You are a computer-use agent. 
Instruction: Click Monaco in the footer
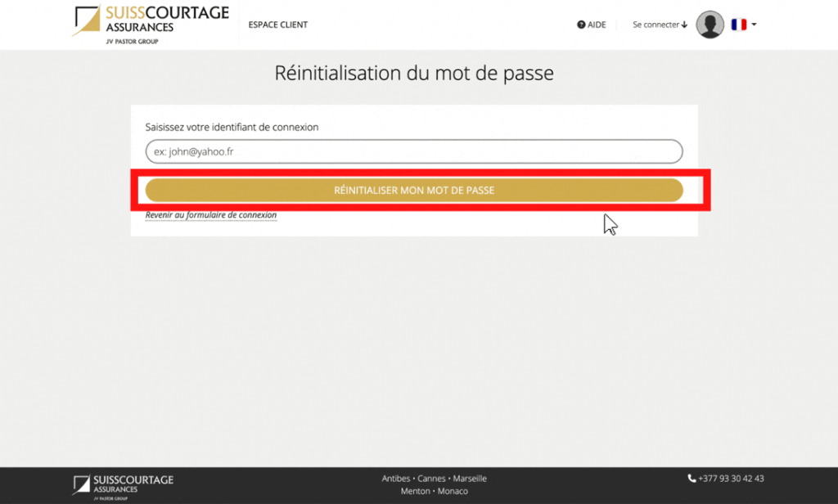pyautogui.click(x=453, y=491)
